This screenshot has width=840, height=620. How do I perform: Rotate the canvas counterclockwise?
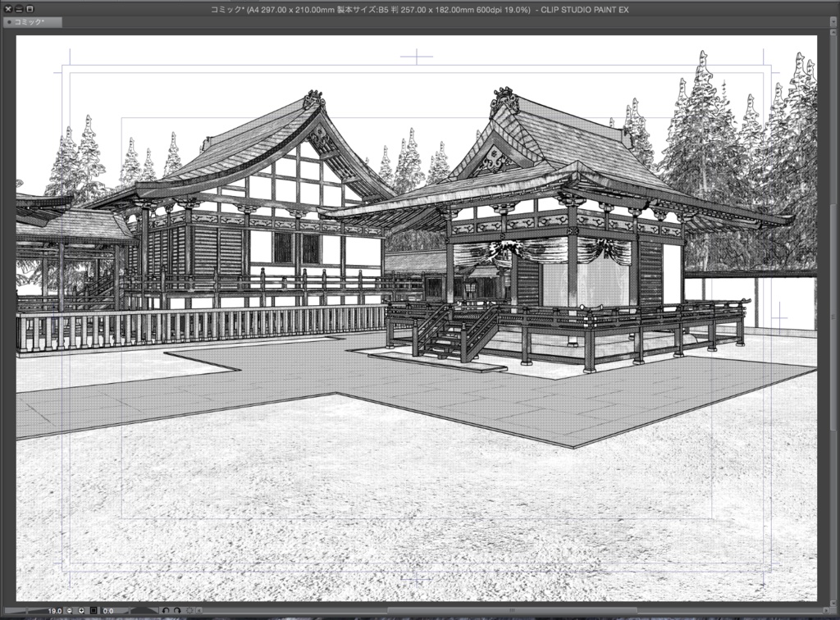[x=167, y=612]
